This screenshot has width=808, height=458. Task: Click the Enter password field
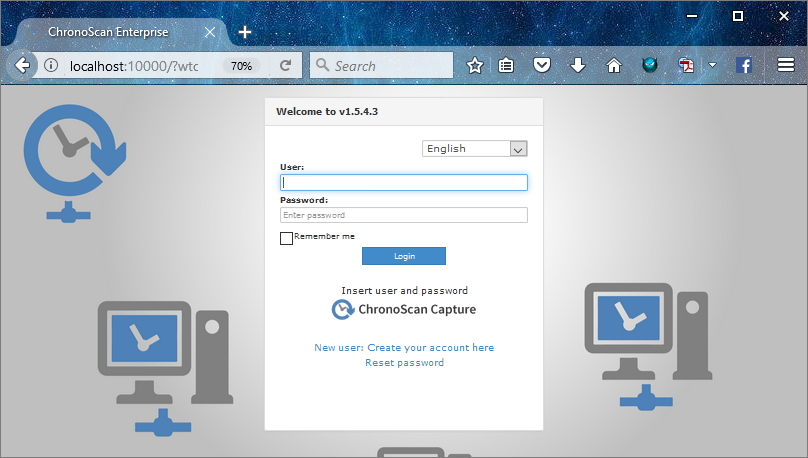pos(403,215)
